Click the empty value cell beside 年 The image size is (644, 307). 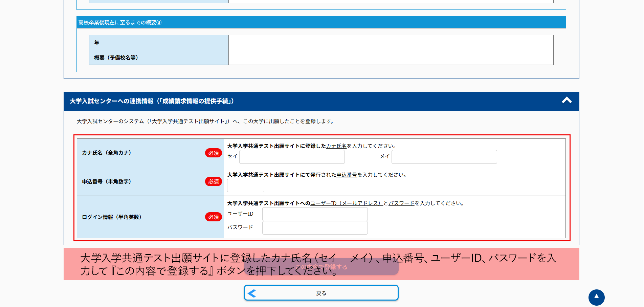[391, 43]
